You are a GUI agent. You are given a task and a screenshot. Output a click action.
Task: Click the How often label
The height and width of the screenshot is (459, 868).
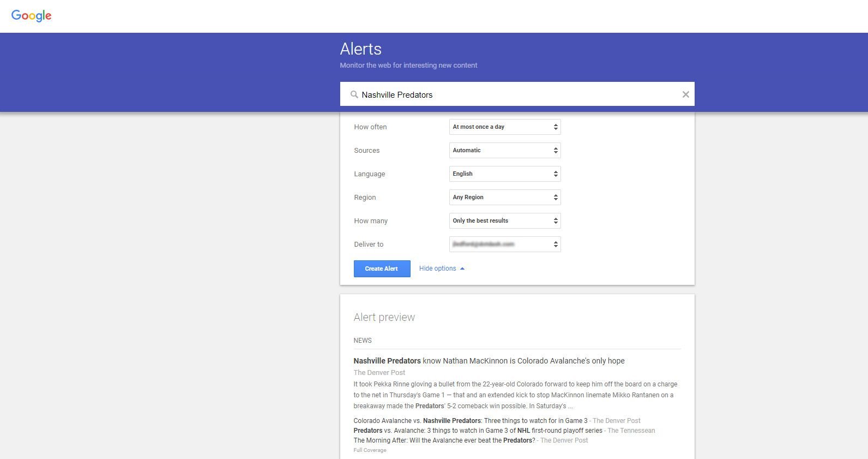pos(370,127)
